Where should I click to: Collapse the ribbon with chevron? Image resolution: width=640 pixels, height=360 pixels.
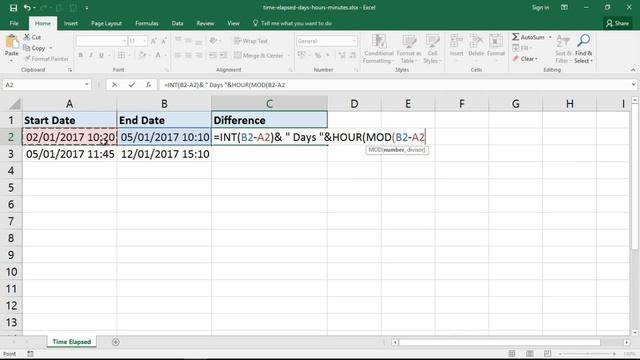click(x=633, y=70)
